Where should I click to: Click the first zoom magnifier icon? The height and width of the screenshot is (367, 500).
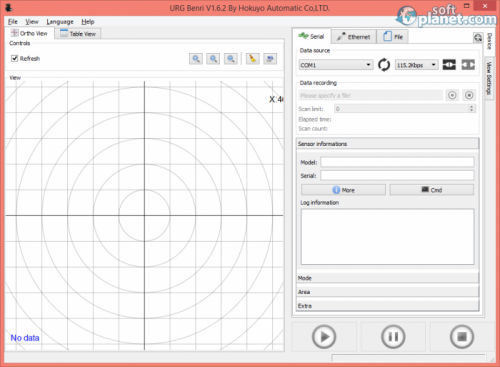point(196,59)
